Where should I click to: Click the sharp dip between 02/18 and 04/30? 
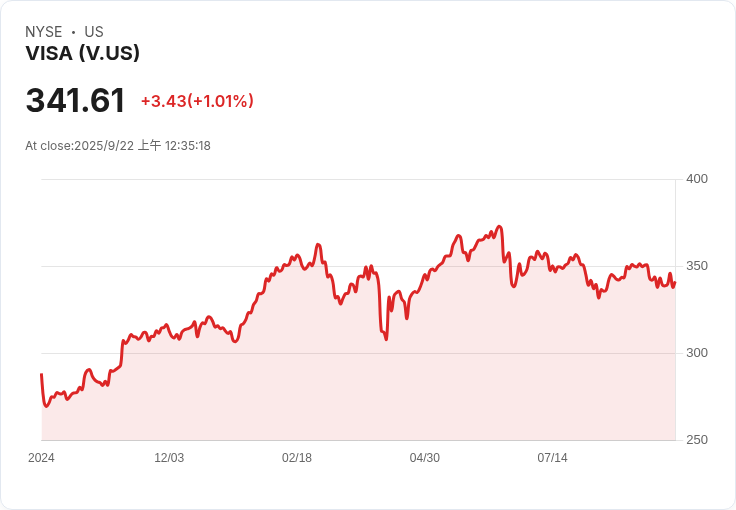pyautogui.click(x=386, y=339)
